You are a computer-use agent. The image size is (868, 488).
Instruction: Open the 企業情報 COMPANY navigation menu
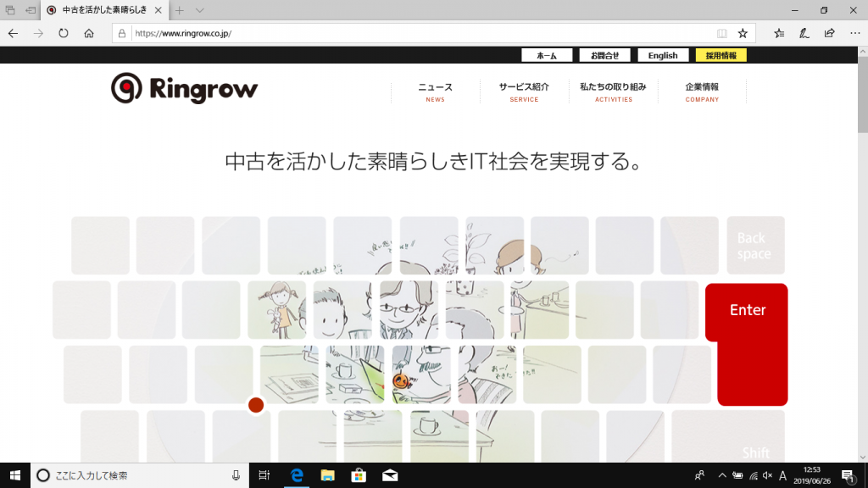point(702,88)
